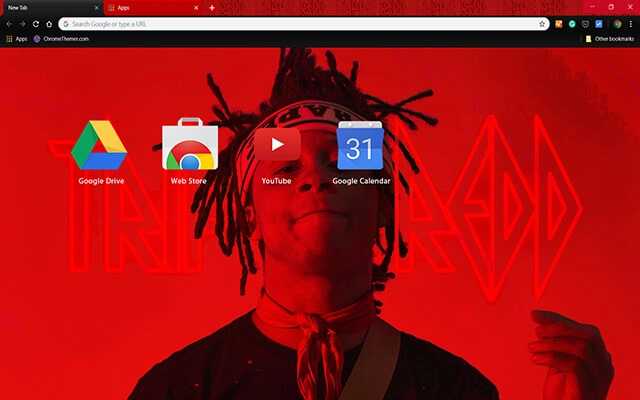
Task: Open the ChromeThemer.com bookmark
Action: click(x=61, y=39)
